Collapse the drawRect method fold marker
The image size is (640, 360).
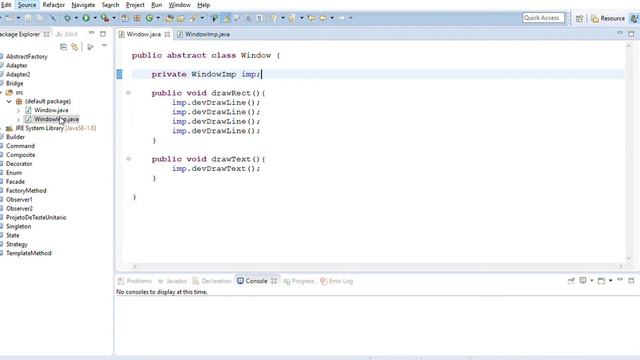(x=129, y=93)
